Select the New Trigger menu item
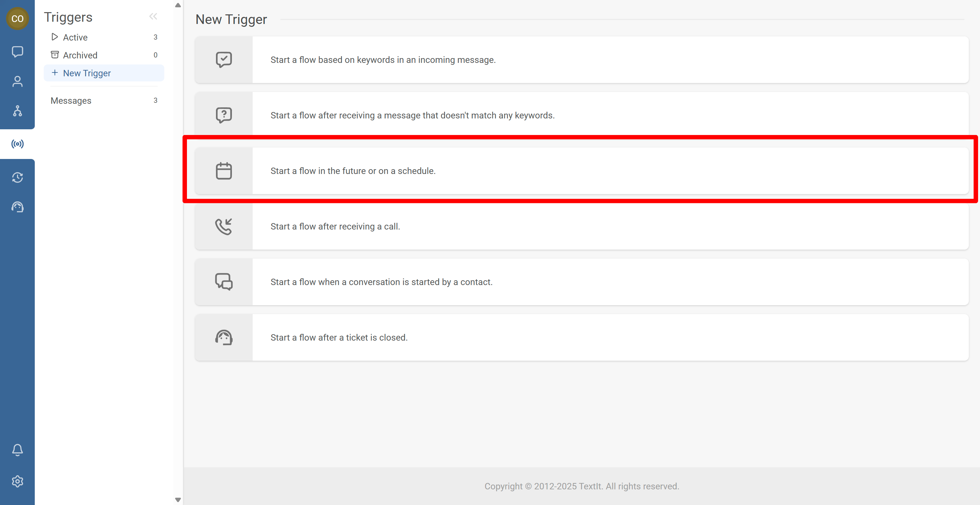 (87, 73)
